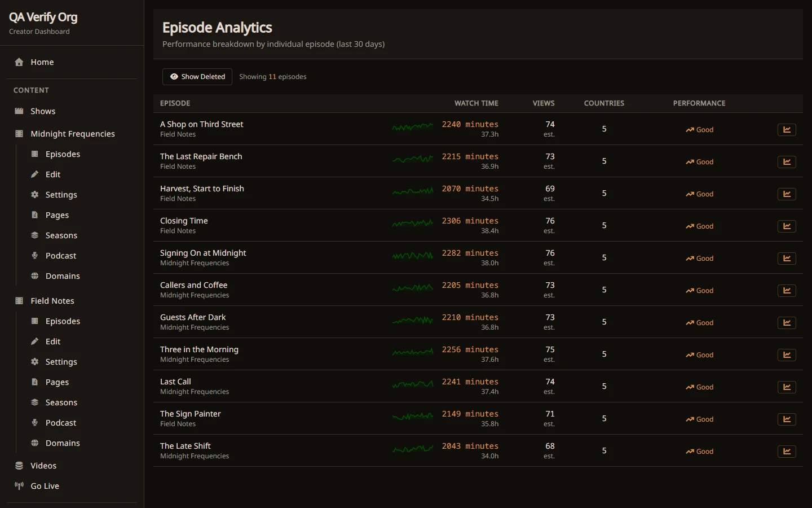Open analytics chart for Callers and Coffee
812x508 pixels.
coord(787,291)
